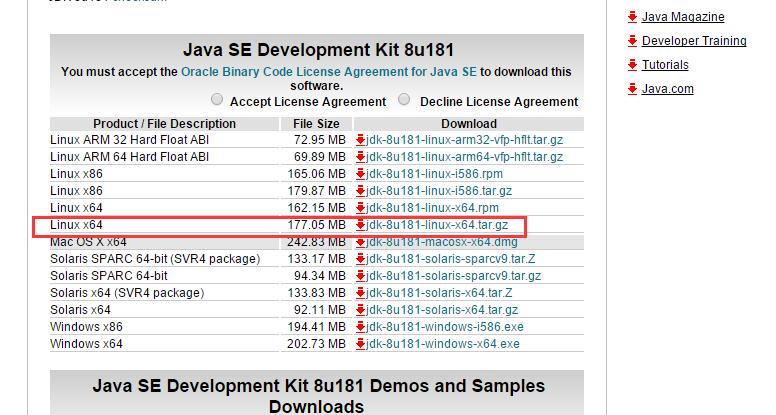776x415 pixels.
Task: Click download icon for linux-x64.rpm
Action: tap(360, 208)
